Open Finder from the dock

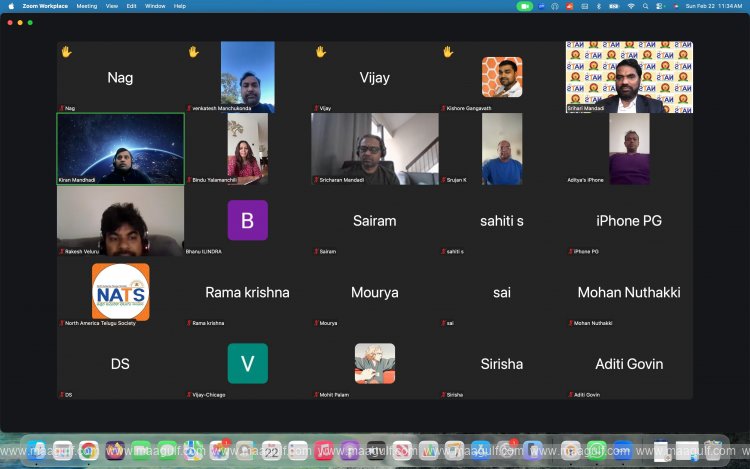pos(37,451)
